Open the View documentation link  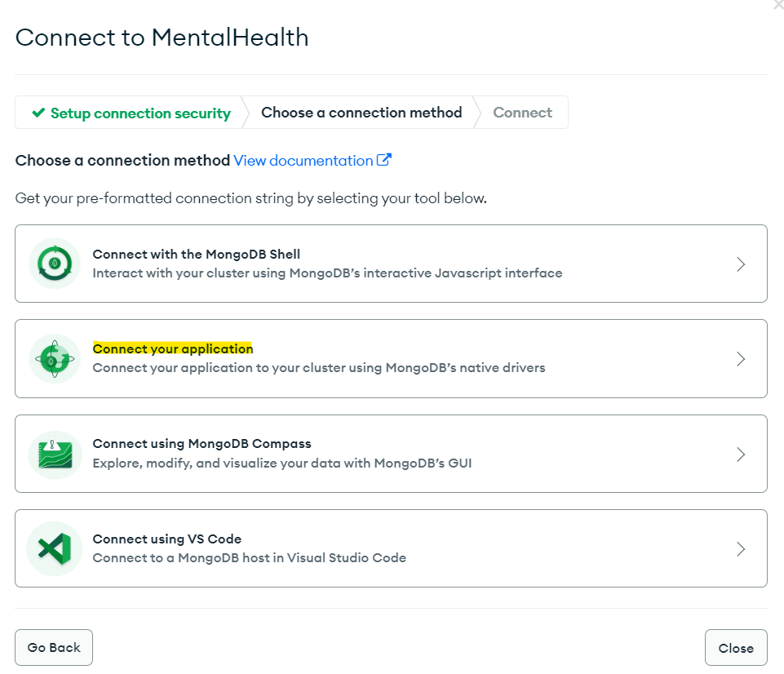pyautogui.click(x=306, y=160)
